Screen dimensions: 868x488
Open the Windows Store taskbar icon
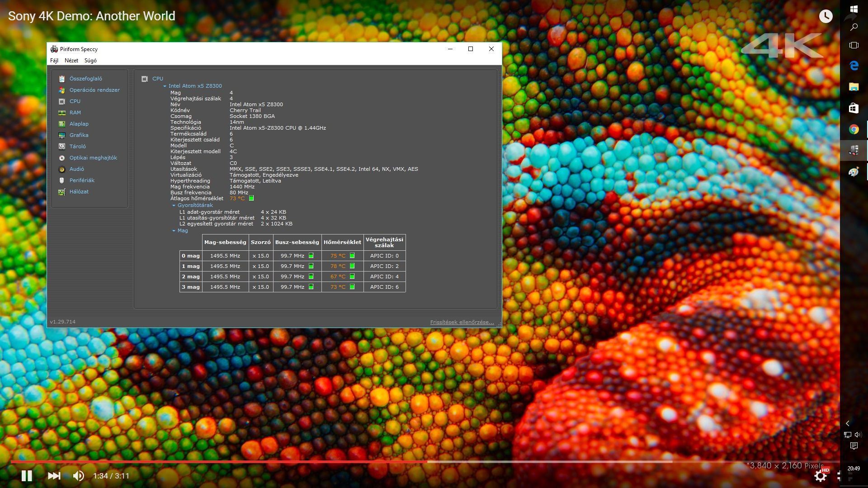[854, 108]
